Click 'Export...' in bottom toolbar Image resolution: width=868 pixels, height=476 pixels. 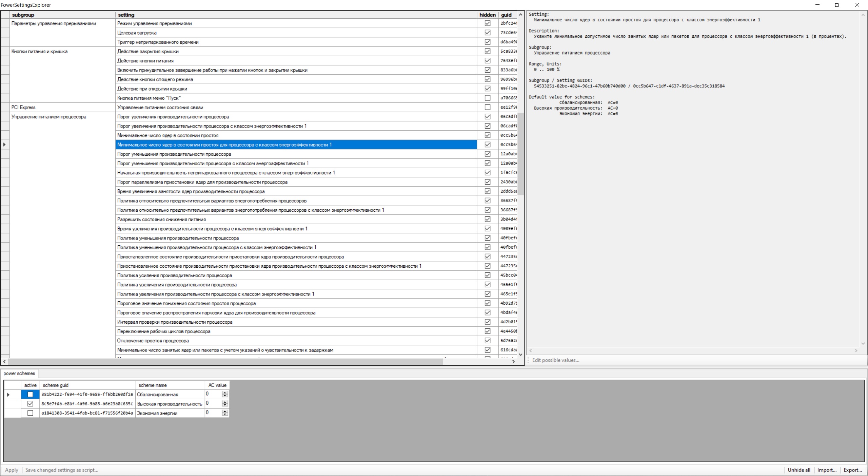pos(852,470)
